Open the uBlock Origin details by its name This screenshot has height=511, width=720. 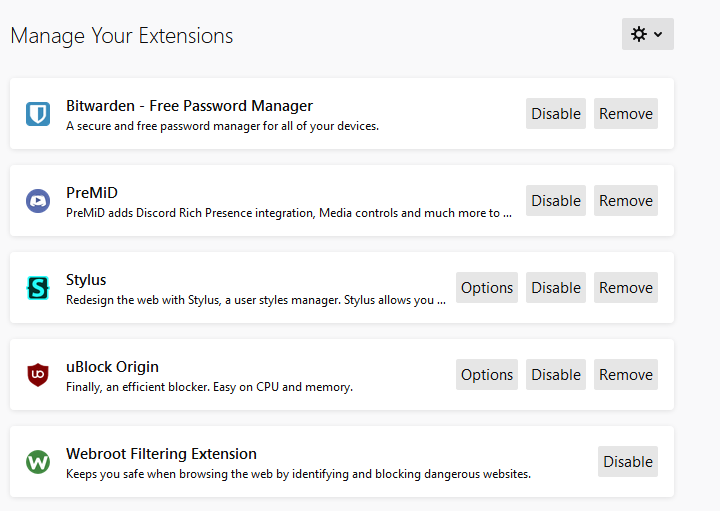[x=112, y=367]
